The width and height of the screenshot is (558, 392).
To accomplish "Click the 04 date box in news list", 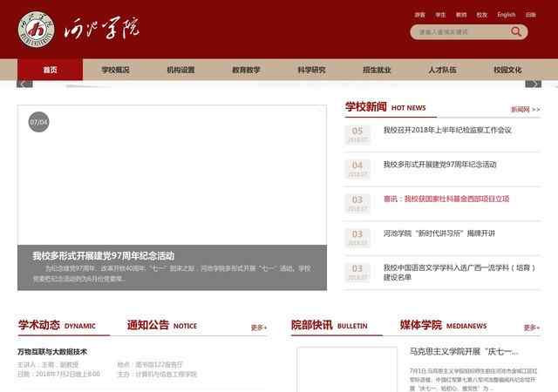I will click(357, 169).
